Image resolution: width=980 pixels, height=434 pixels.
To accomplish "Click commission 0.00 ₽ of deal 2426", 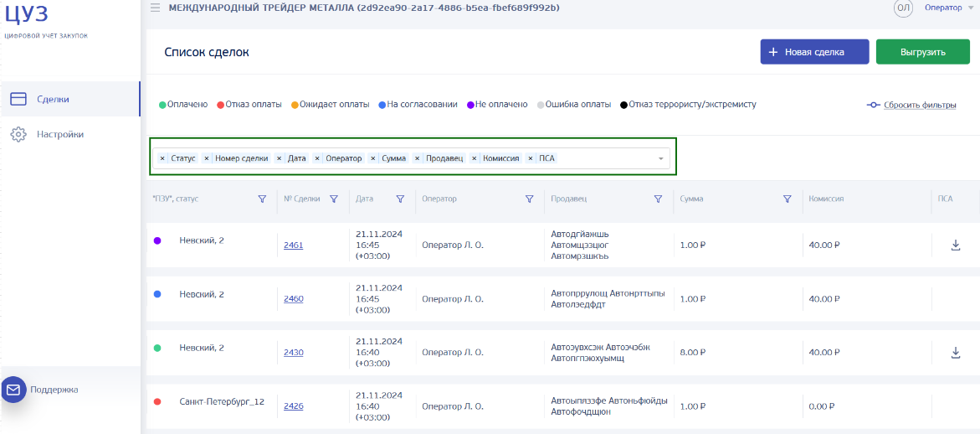I will tap(821, 406).
